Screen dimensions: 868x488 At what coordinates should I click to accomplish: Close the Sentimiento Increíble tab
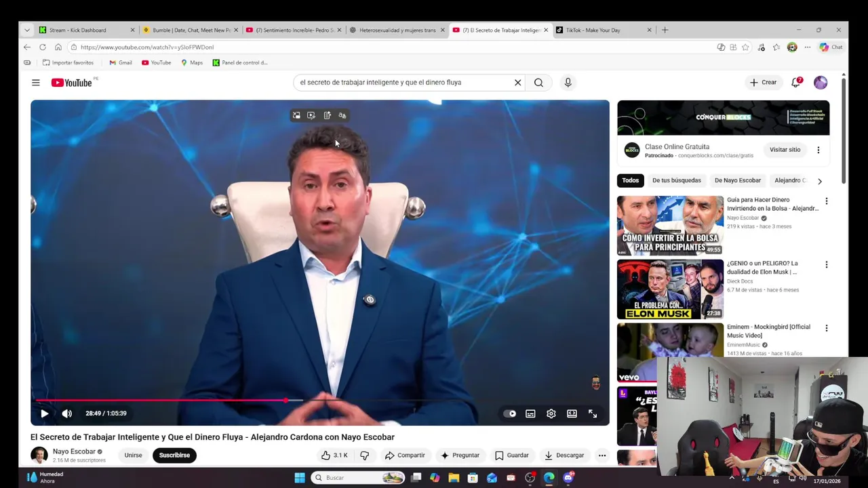point(340,30)
